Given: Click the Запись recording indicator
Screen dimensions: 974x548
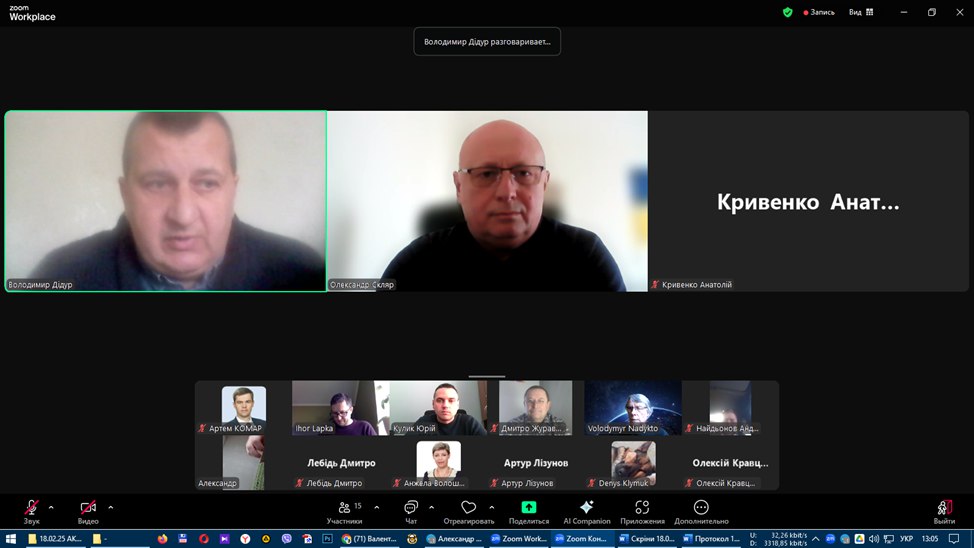Looking at the screenshot, I should (819, 12).
